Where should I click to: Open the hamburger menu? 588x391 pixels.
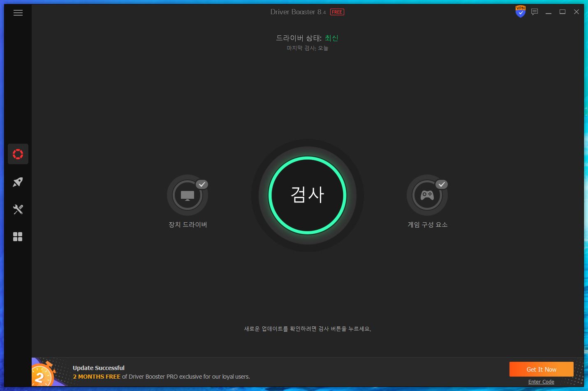pos(18,13)
